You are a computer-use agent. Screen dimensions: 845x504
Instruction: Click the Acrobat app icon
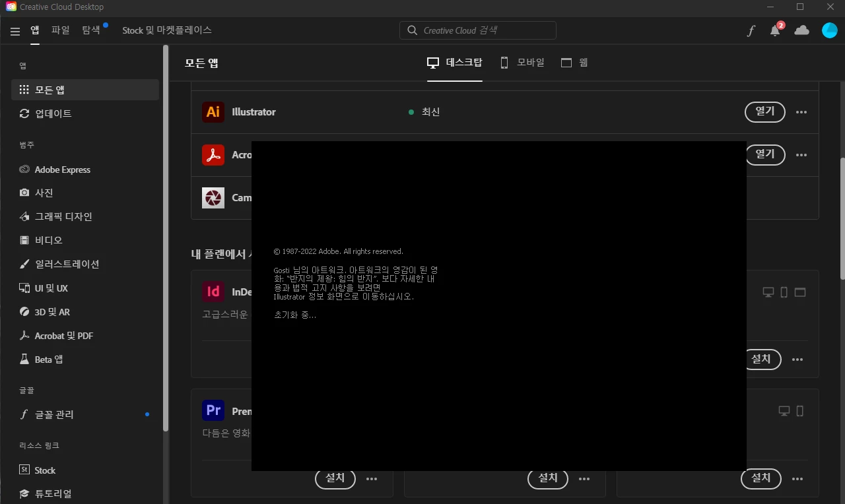pos(213,155)
